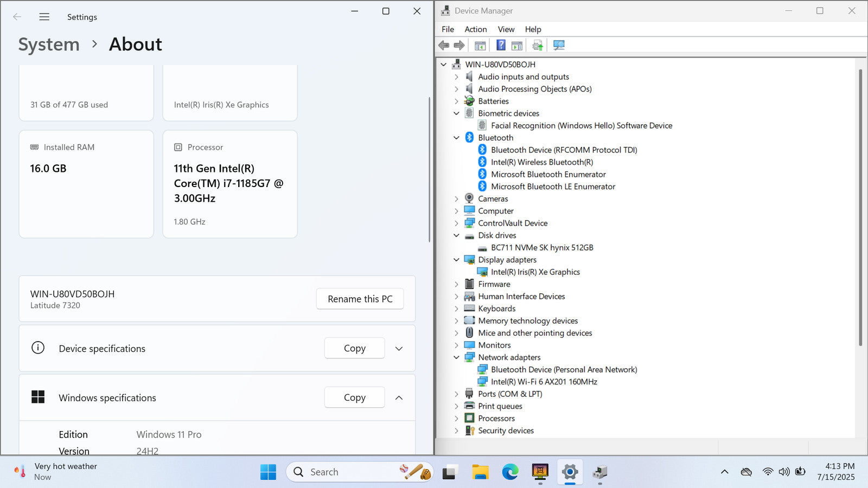This screenshot has height=488, width=868.
Task: Select the Ports (COM & LPT) icon
Action: pos(469,394)
